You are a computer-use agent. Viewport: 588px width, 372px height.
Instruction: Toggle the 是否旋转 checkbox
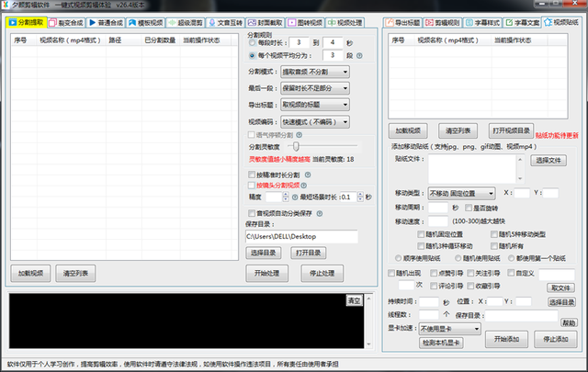click(x=469, y=208)
